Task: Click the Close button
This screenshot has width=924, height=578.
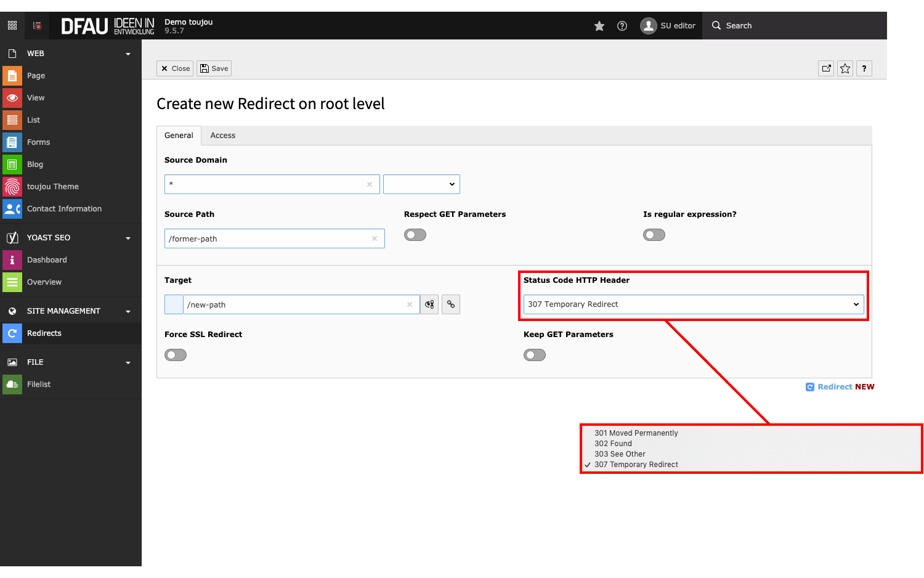Action: (175, 68)
